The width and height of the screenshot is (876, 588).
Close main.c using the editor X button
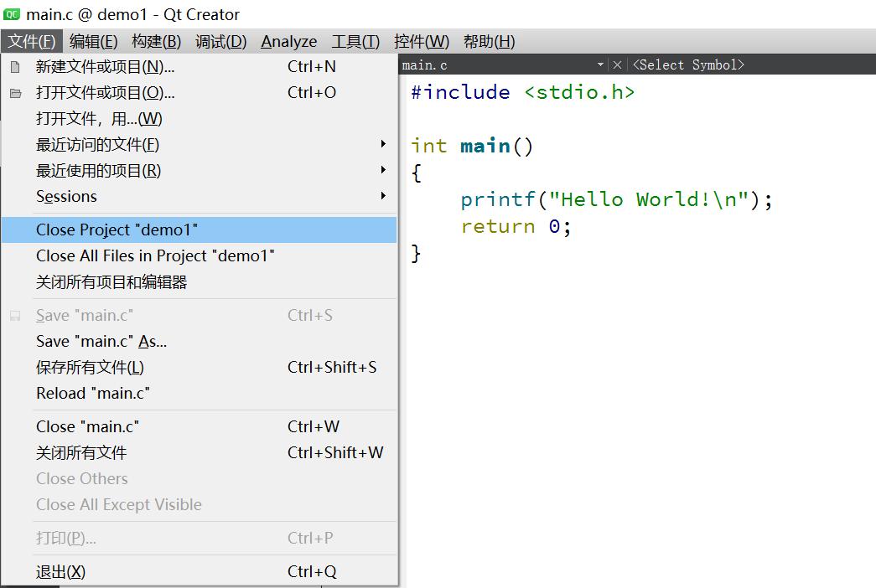coord(617,64)
